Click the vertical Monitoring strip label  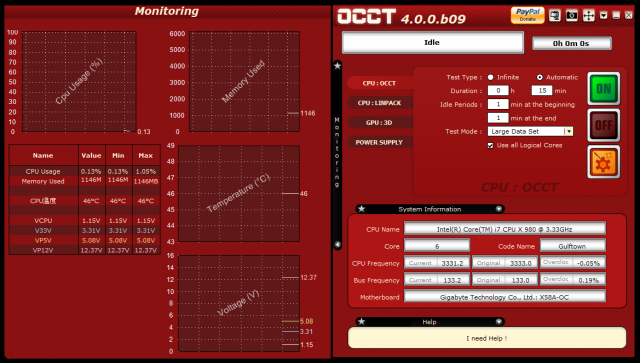pyautogui.click(x=337, y=153)
